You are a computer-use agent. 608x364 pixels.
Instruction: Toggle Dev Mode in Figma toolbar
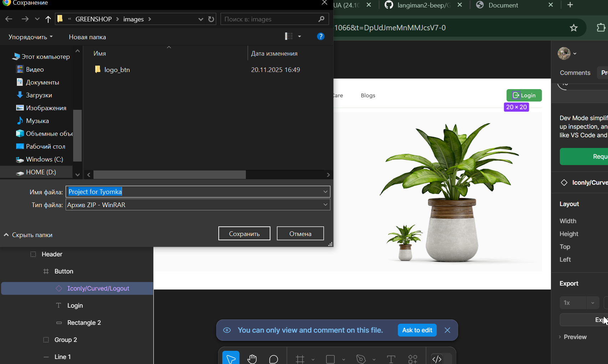437,359
